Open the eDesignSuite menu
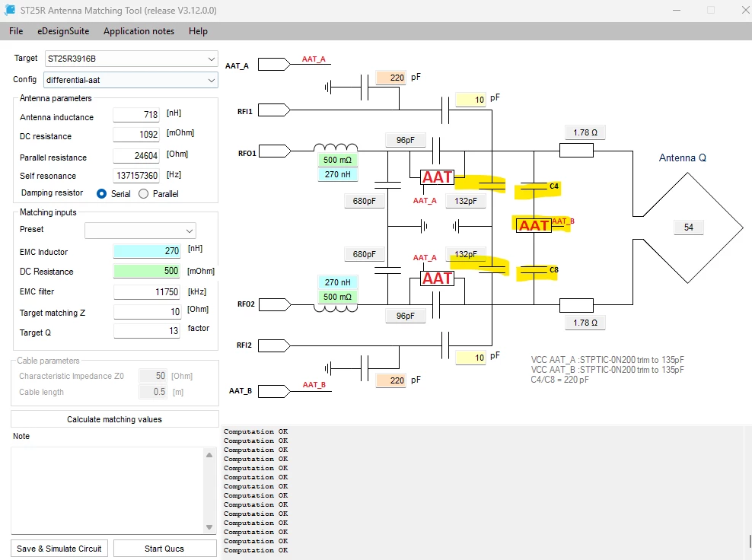Viewport: 752px width, 560px height. coord(63,31)
